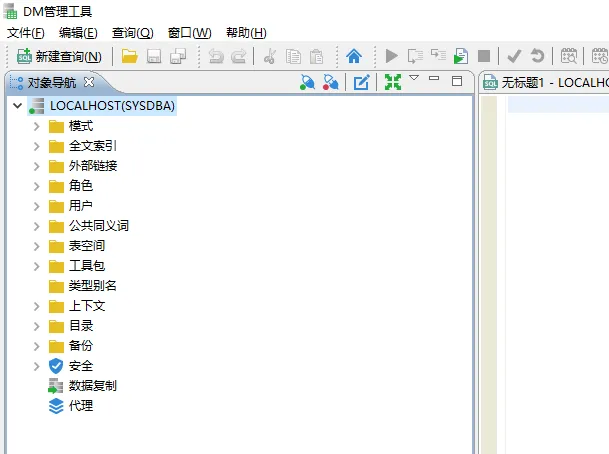Expand the 外部链接 folder
609x454 pixels.
point(37,166)
